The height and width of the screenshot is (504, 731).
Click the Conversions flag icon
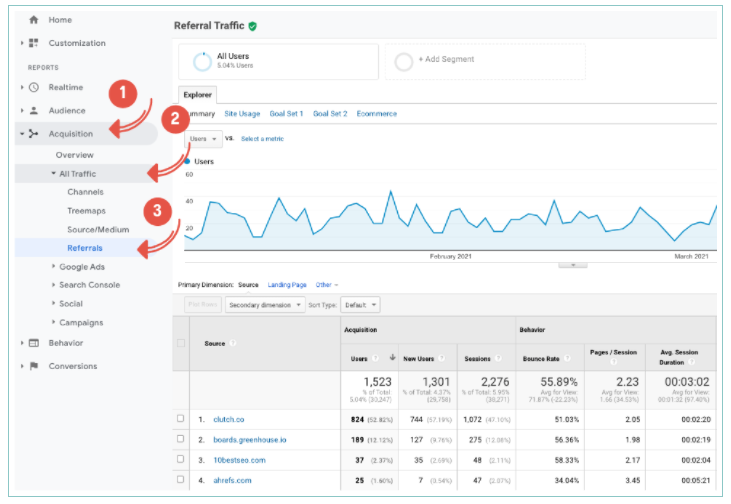tap(34, 366)
